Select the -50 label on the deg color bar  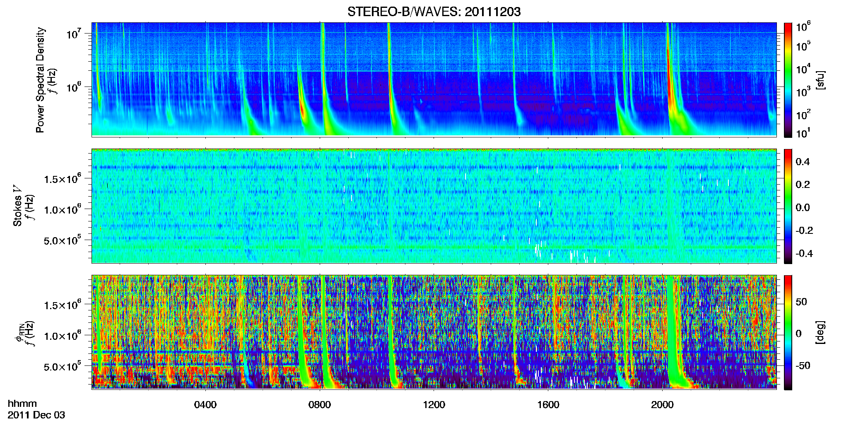click(x=803, y=365)
